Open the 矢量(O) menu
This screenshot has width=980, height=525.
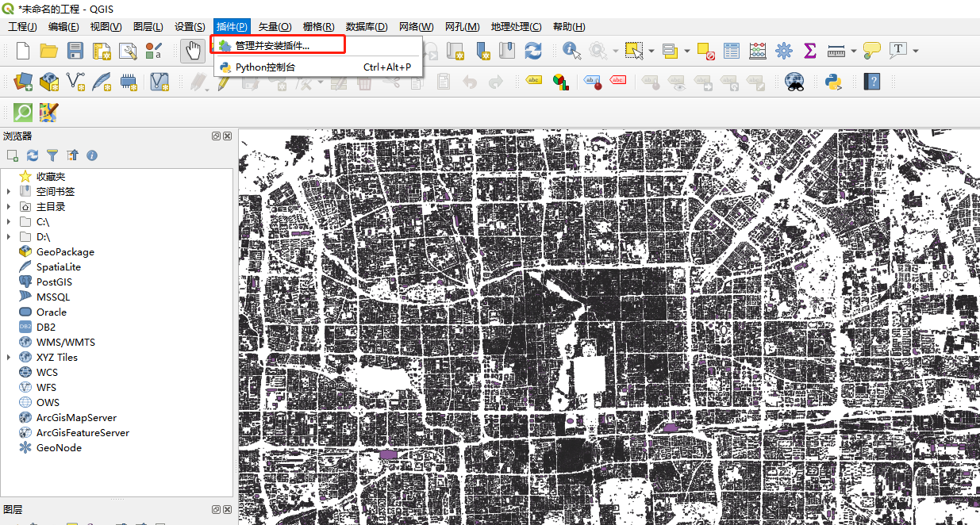(x=275, y=27)
